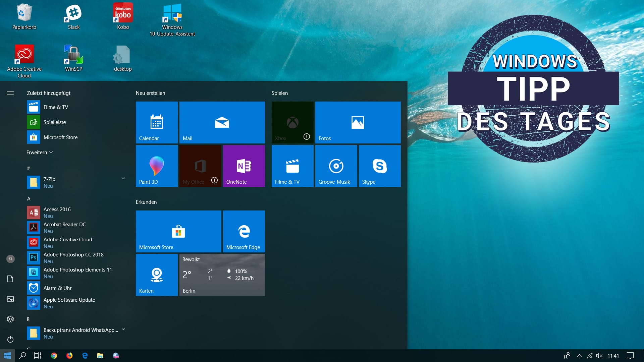Open the Fotos tile
644x362 pixels.
coord(358,122)
